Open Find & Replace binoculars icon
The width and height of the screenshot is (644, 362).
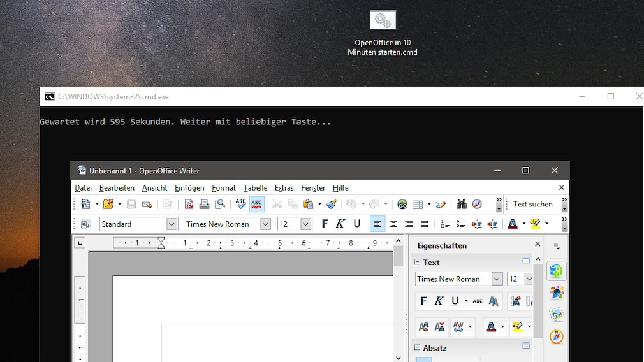click(x=461, y=204)
